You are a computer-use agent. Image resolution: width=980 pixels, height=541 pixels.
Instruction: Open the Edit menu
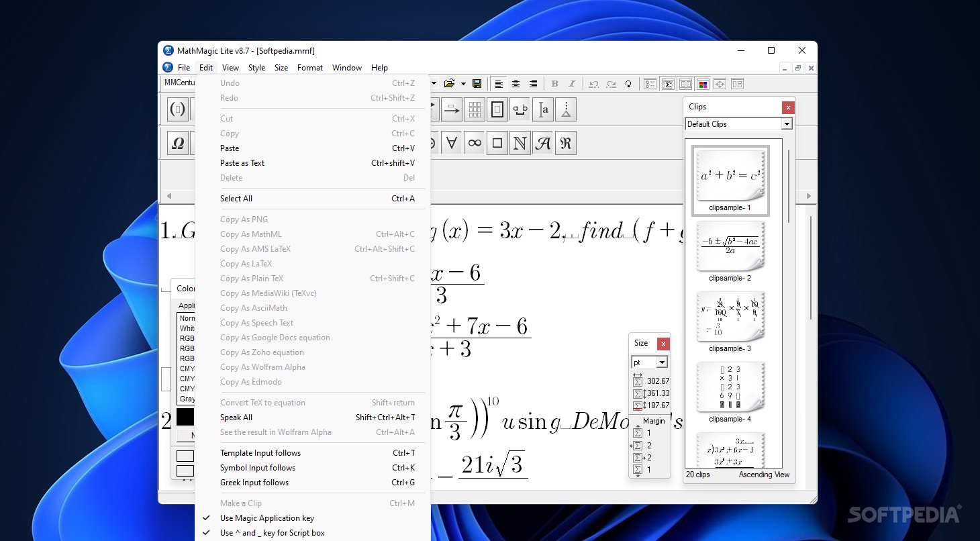pos(206,68)
